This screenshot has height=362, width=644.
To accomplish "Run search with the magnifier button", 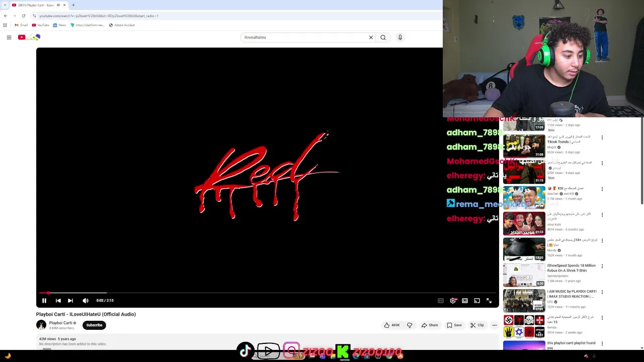I will pyautogui.click(x=383, y=37).
